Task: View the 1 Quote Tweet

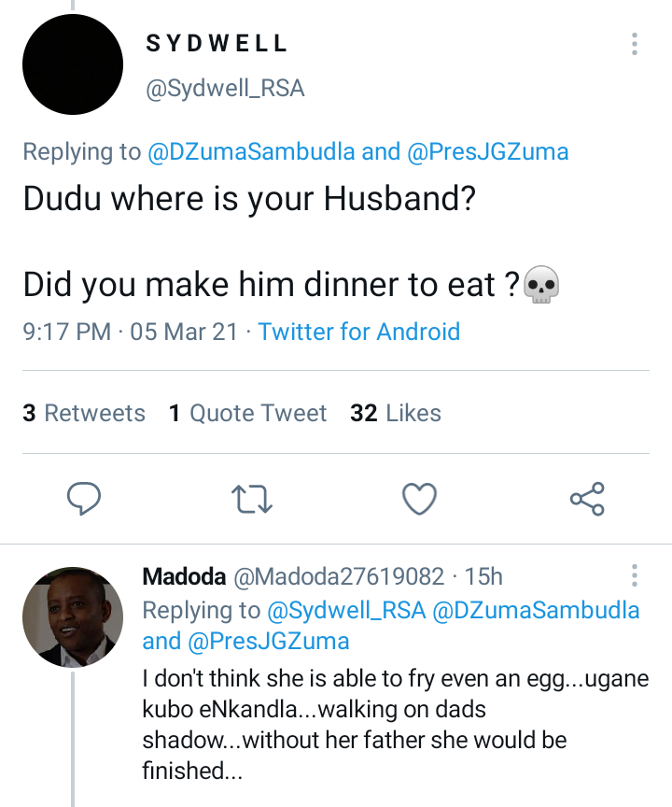Action: pyautogui.click(x=248, y=413)
